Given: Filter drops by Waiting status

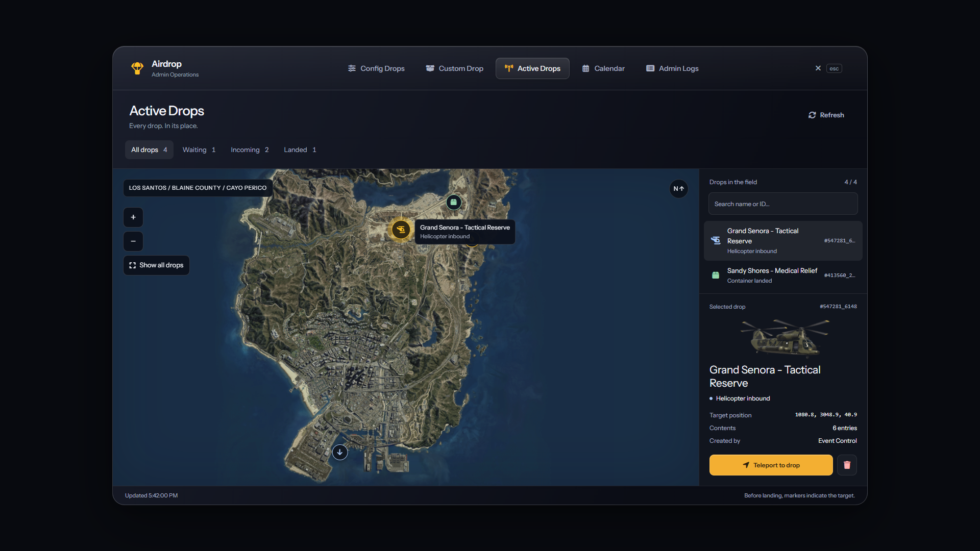Looking at the screenshot, I should tap(199, 150).
